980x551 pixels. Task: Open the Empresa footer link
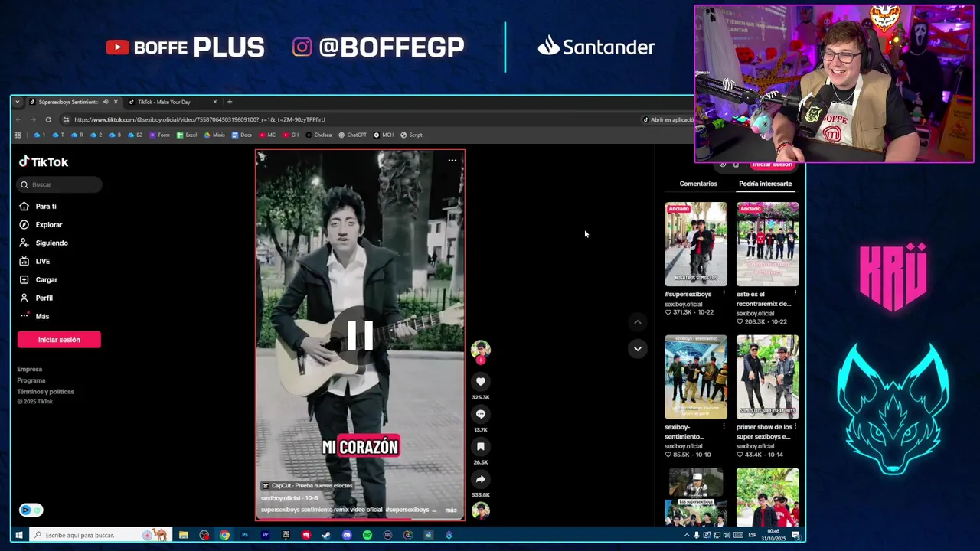(x=30, y=369)
